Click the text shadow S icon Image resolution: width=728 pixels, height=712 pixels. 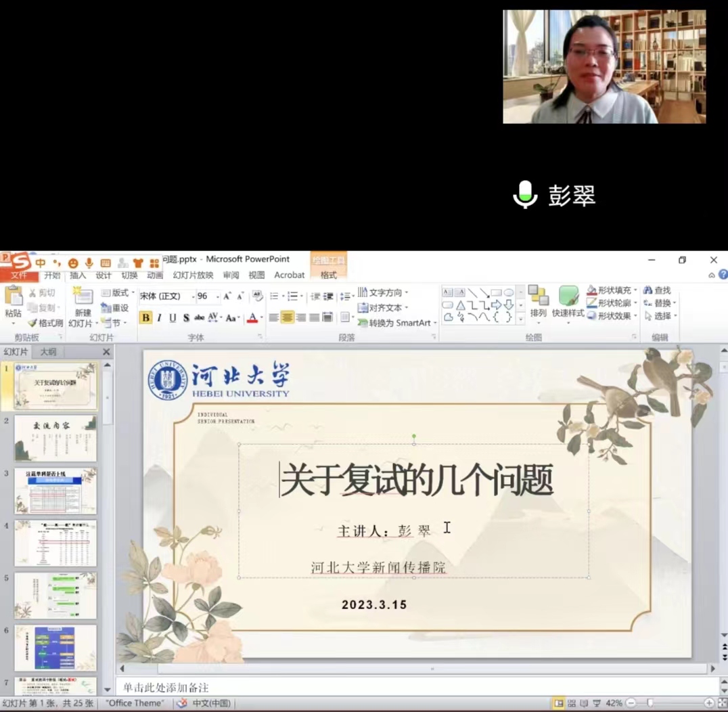pyautogui.click(x=186, y=318)
